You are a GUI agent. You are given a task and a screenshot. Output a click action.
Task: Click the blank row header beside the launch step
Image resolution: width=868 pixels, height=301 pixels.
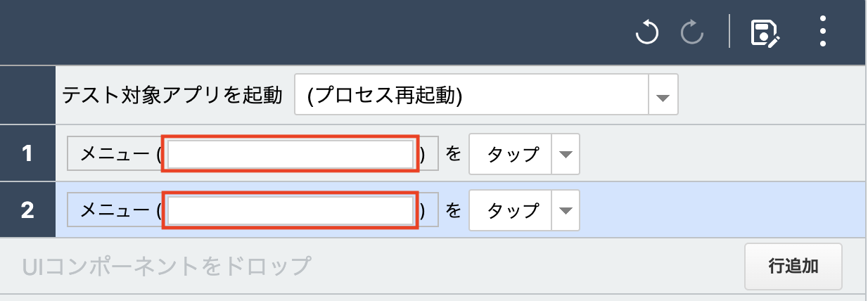[x=27, y=95]
